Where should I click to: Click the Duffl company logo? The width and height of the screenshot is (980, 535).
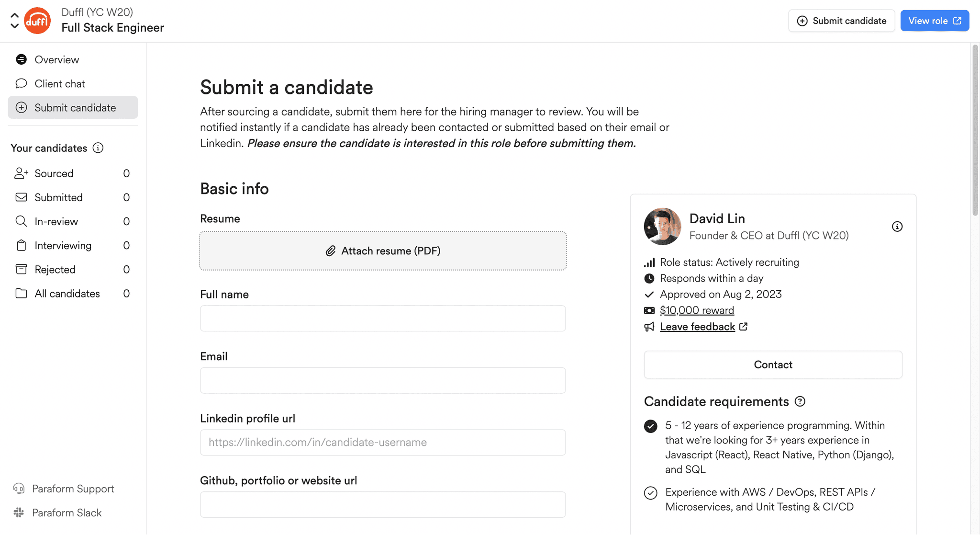coord(37,20)
